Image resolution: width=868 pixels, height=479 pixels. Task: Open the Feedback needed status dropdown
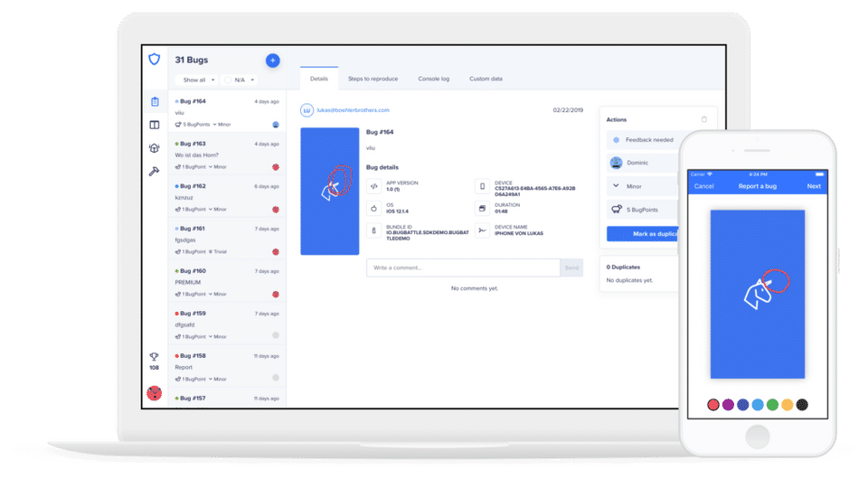(643, 140)
